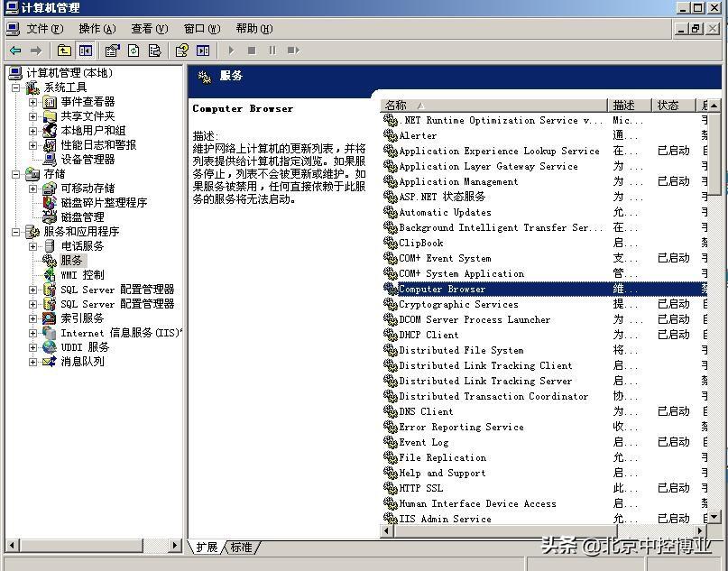
Task: Open the 操作(A) menu
Action: [x=97, y=29]
